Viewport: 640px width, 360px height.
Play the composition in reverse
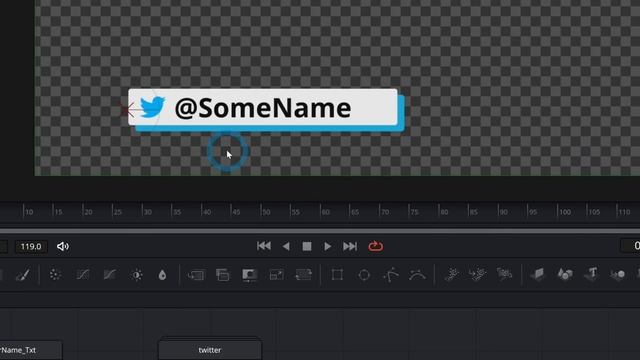286,246
